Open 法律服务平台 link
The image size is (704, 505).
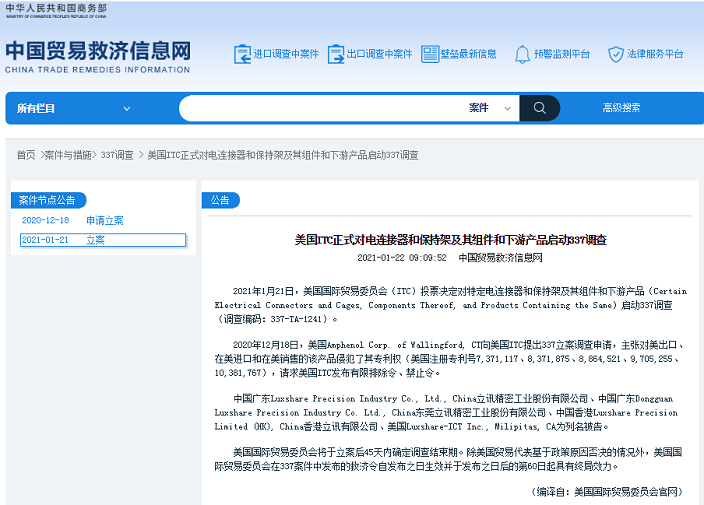(655, 54)
